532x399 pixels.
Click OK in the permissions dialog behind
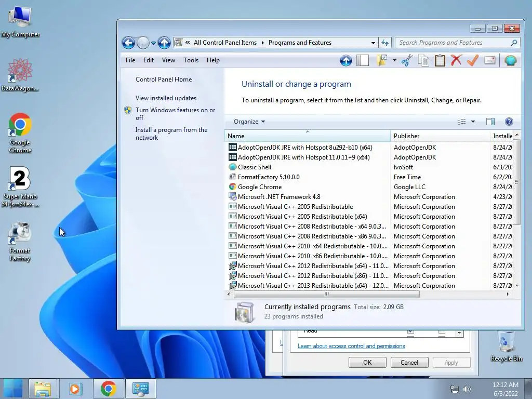[367, 362]
